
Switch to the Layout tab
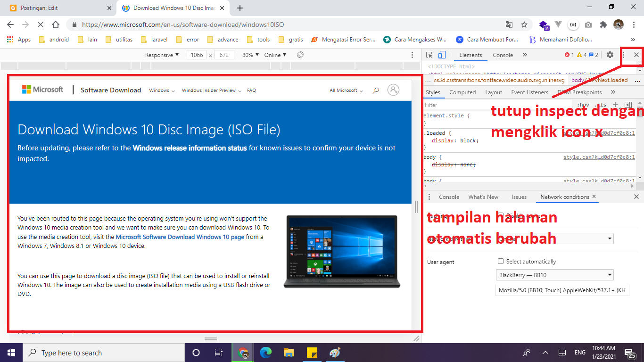[494, 92]
